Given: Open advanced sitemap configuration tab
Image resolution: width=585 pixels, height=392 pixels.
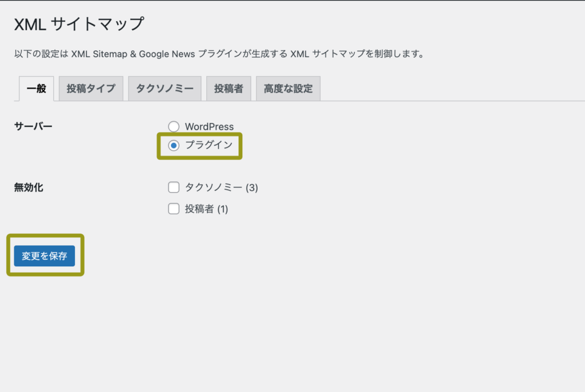Looking at the screenshot, I should (288, 89).
